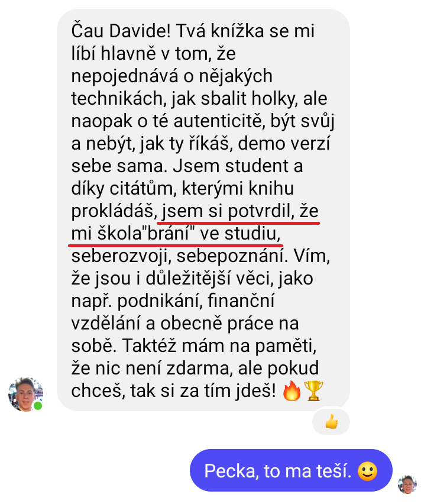Open the sender's profile avatar photo
This screenshot has height=504, width=421.
click(25, 394)
